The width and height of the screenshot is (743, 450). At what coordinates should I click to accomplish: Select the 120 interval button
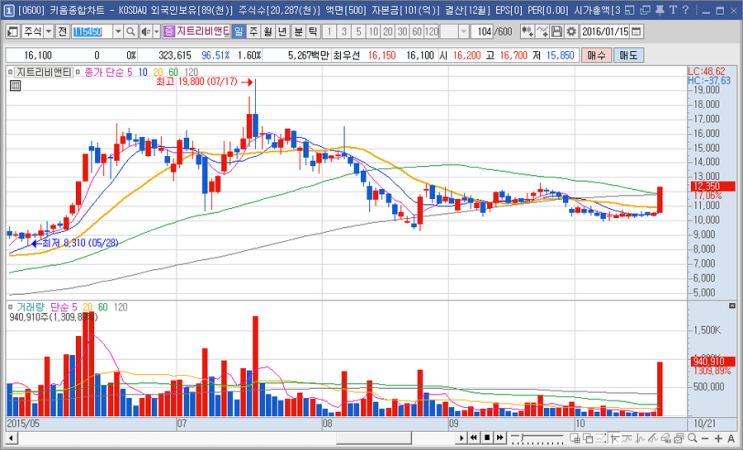tap(432, 32)
